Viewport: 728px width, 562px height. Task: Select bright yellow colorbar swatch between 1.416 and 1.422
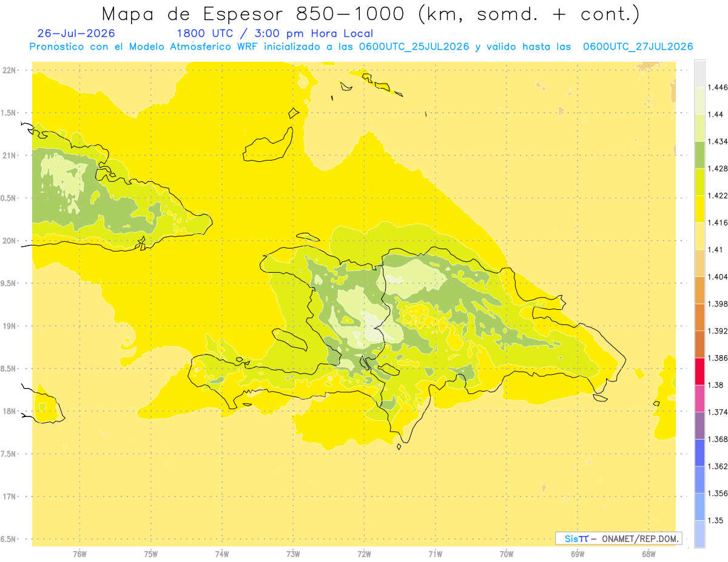699,209
